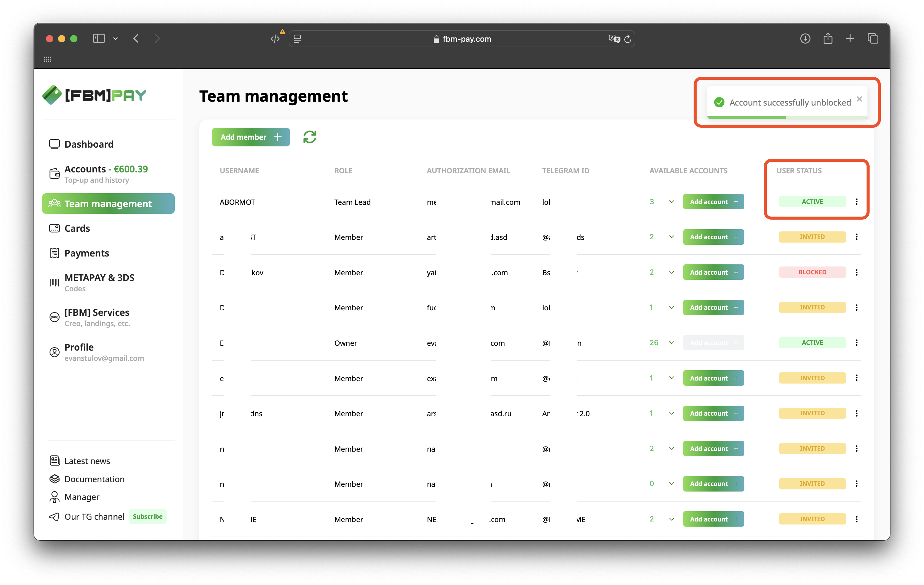Click the Subscribe badge for TG channel
The width and height of the screenshot is (924, 585).
pos(147,516)
